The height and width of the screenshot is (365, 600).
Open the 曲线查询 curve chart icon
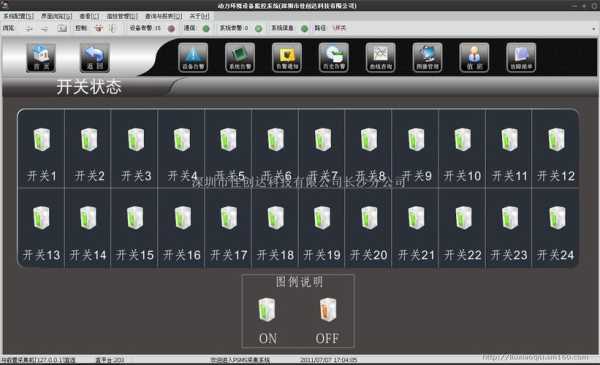click(380, 57)
